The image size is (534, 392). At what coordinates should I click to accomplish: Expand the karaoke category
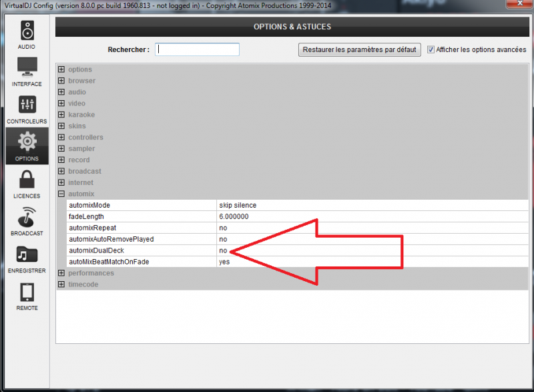click(x=61, y=114)
